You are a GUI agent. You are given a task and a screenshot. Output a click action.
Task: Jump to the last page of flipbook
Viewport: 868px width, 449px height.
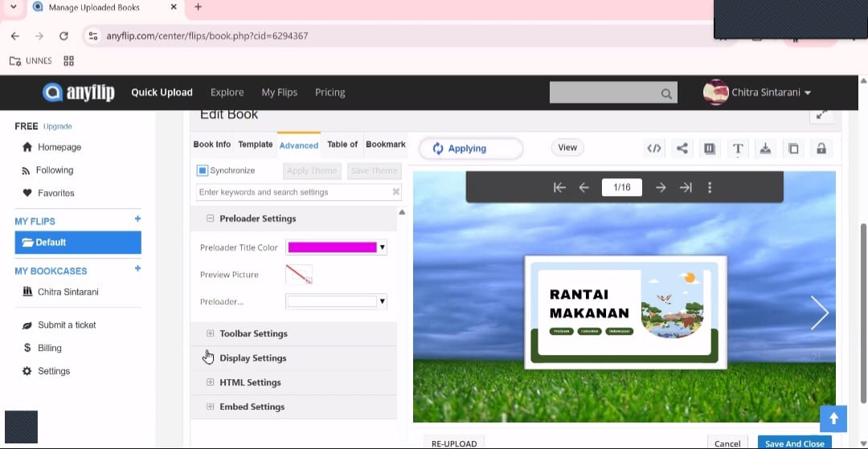(686, 187)
